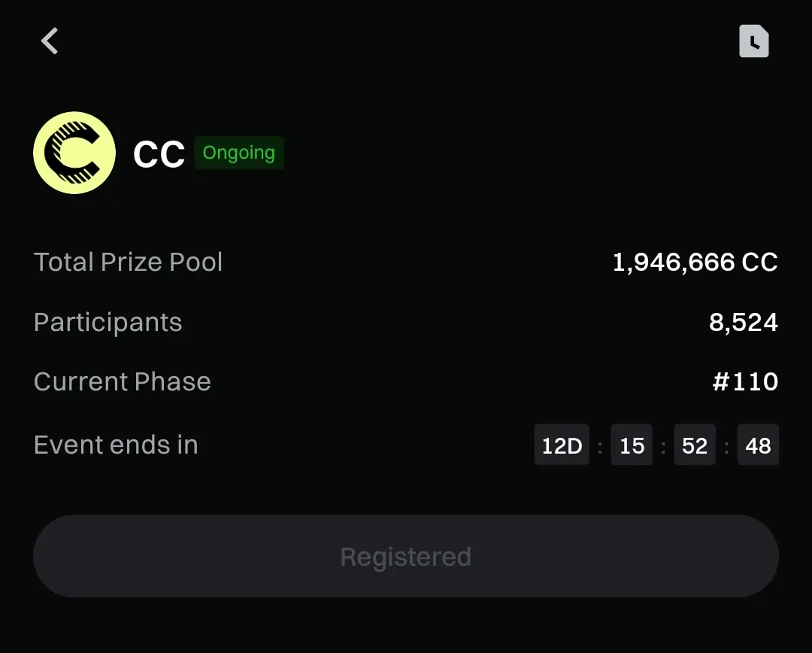Open the history clock document icon
812x653 pixels.
coord(753,41)
